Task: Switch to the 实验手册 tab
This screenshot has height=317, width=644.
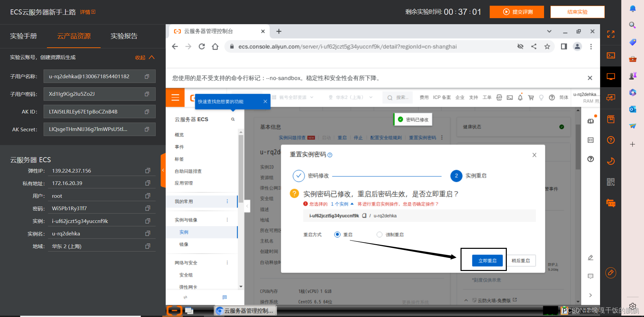Action: coord(23,36)
